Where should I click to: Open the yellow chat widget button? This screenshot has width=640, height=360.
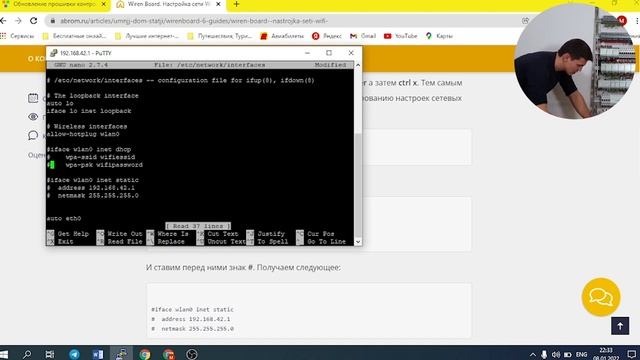[601, 297]
